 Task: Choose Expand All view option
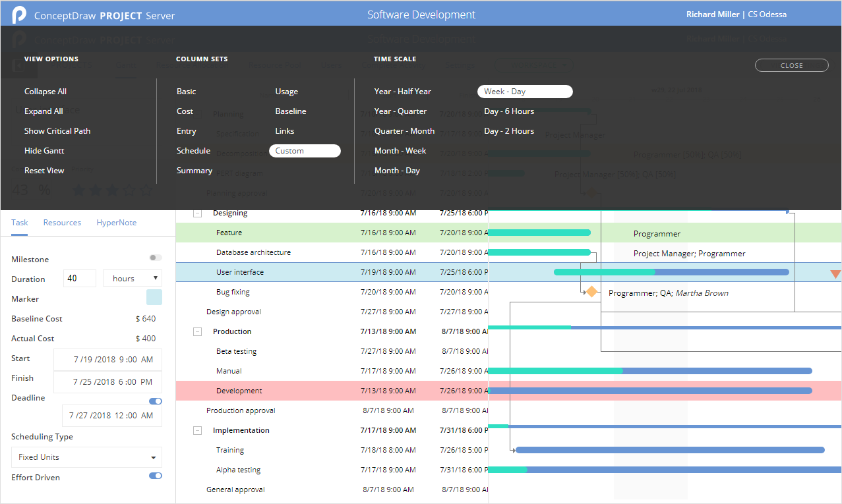click(x=44, y=111)
